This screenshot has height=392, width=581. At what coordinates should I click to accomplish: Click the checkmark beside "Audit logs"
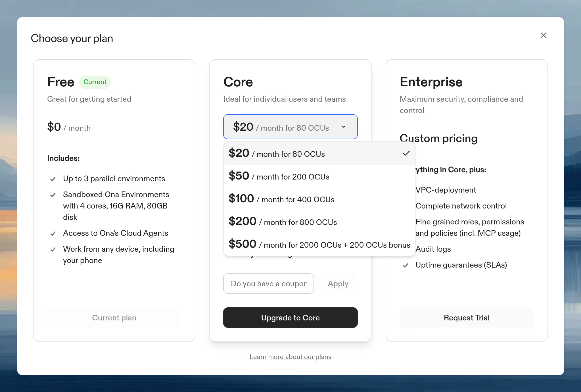point(406,249)
